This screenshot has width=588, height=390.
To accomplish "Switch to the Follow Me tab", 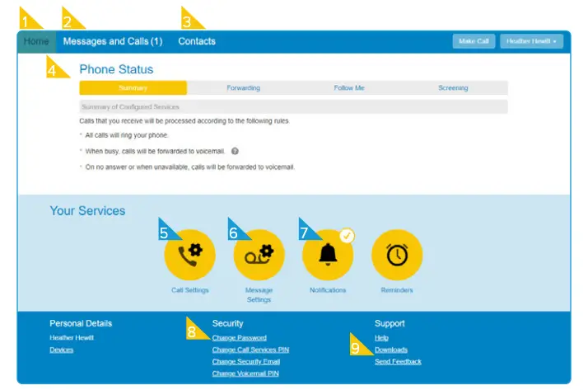I will (x=349, y=88).
